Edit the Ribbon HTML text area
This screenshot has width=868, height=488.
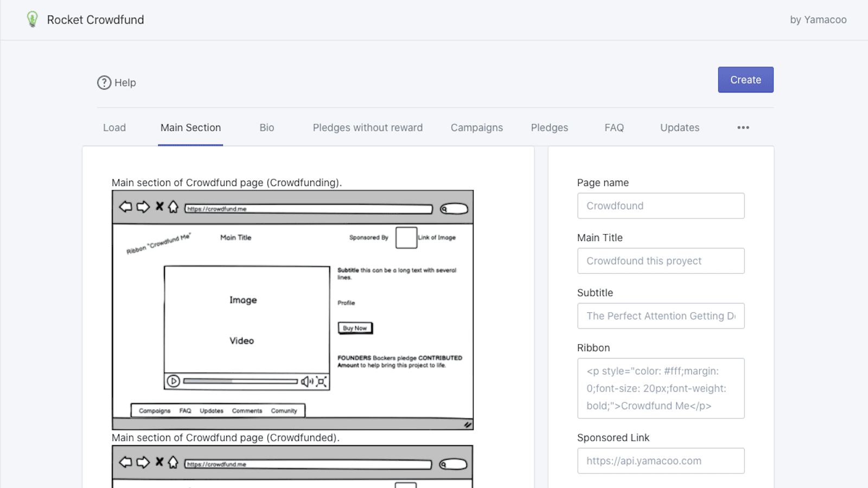coord(660,388)
